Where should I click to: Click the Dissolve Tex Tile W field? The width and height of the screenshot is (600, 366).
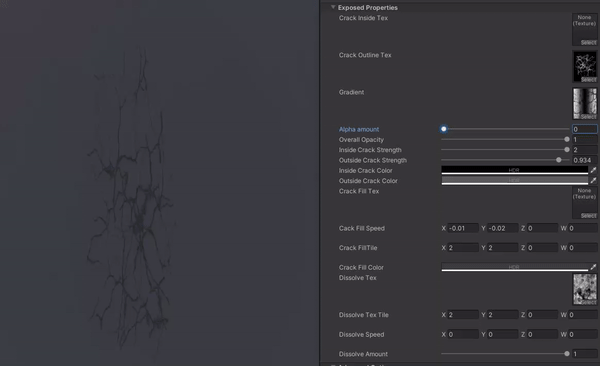[x=582, y=315]
